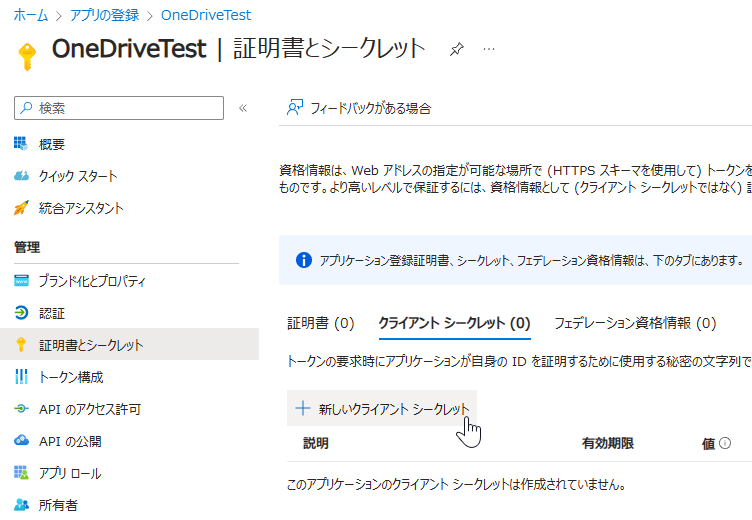Click the 統合アシスタント rocket icon
This screenshot has width=752, height=520.
tap(21, 208)
